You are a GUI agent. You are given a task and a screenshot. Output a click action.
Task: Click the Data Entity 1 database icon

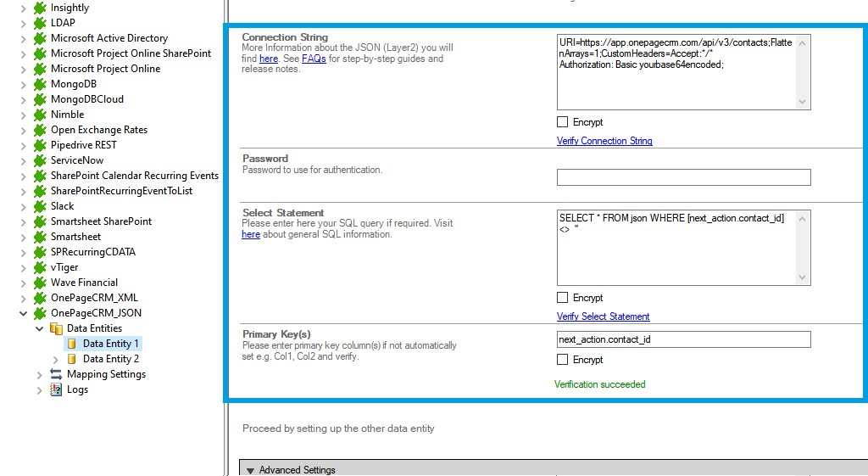(72, 344)
